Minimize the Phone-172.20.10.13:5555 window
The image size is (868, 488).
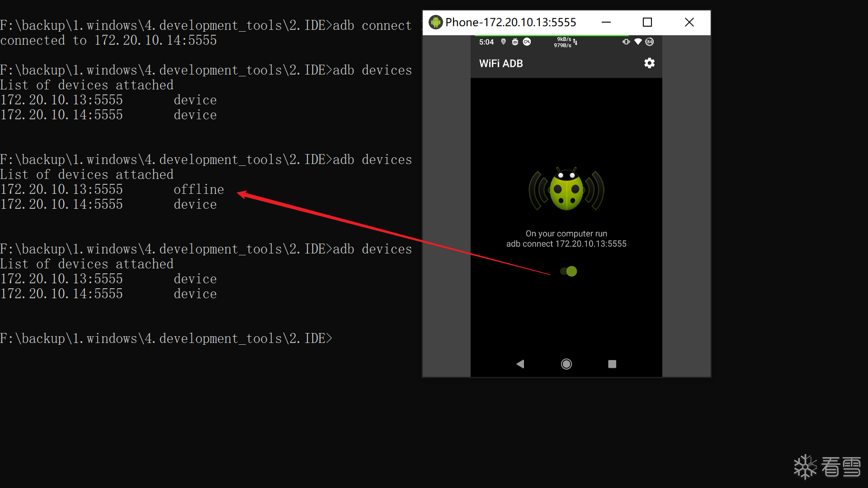[x=606, y=22]
